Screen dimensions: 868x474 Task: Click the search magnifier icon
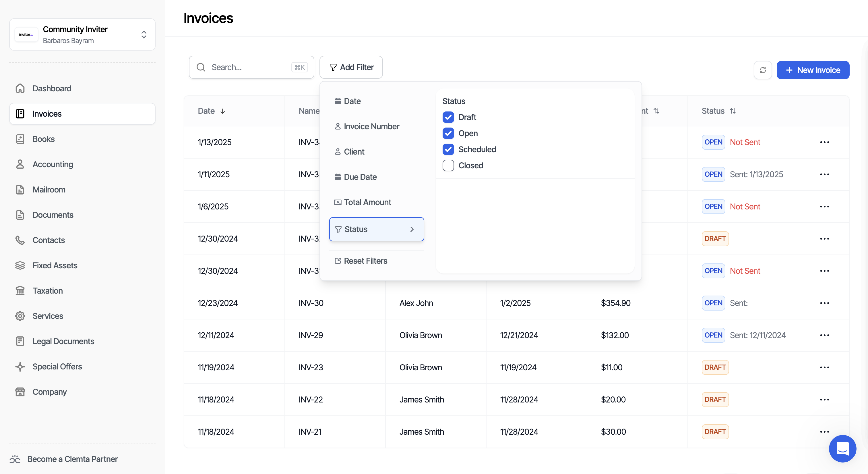(201, 68)
